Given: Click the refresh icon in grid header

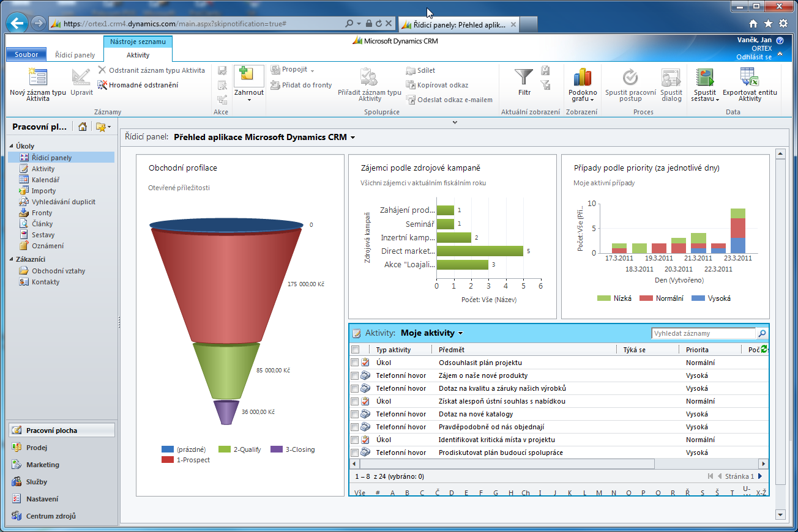Looking at the screenshot, I should click(x=764, y=349).
